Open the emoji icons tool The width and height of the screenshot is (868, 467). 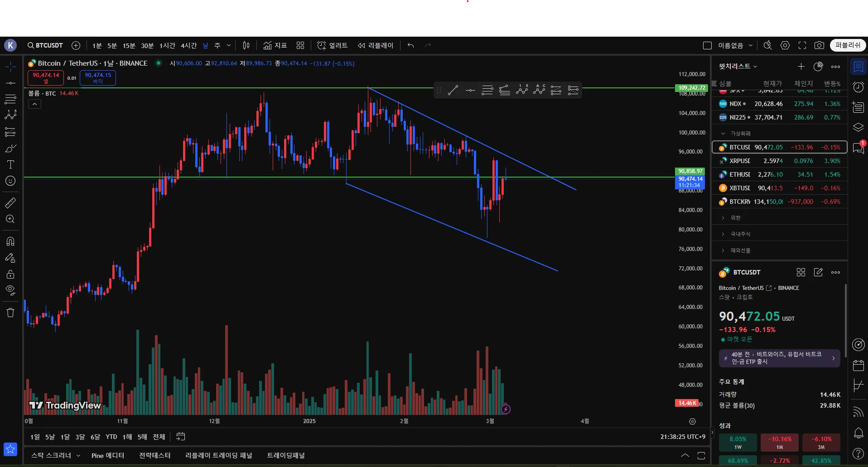coord(10,181)
